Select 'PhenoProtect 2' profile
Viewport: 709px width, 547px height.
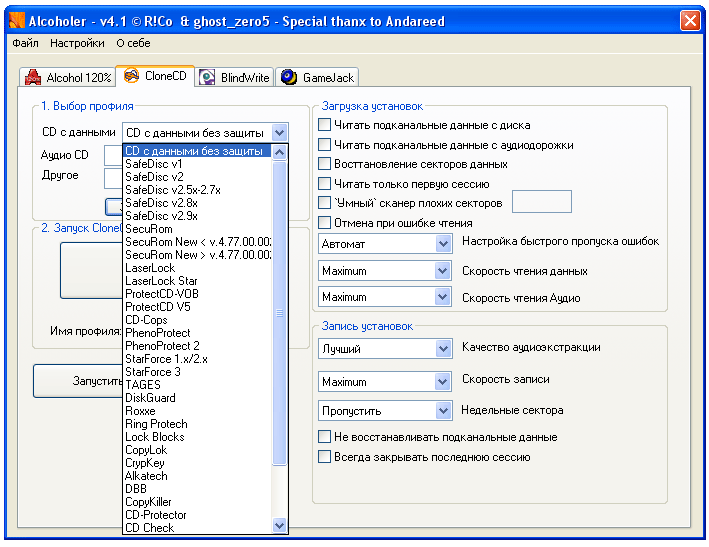point(198,346)
